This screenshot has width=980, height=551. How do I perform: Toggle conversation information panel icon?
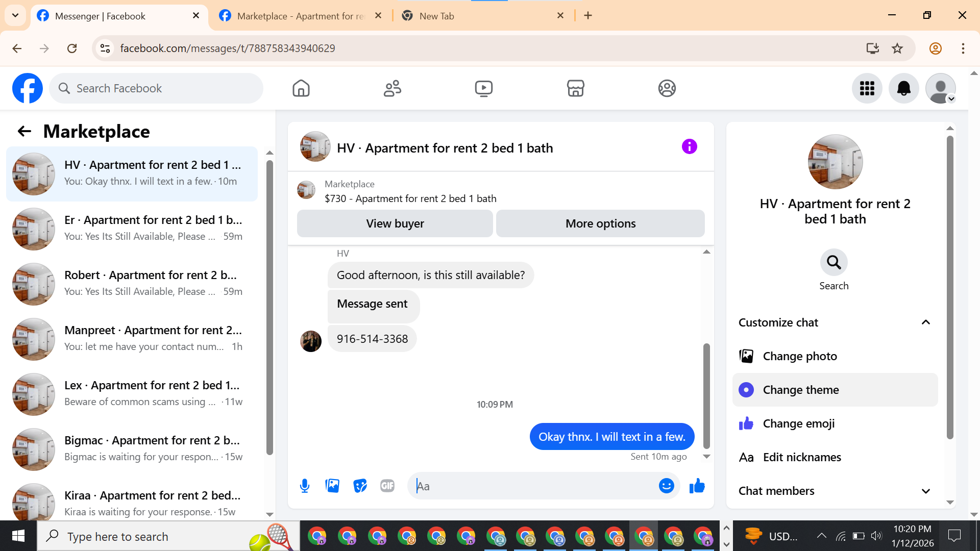click(x=689, y=147)
